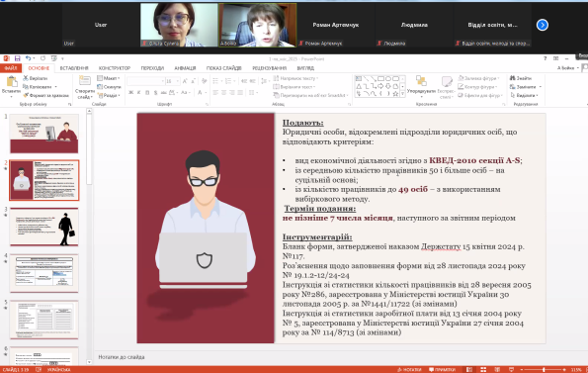This screenshot has width=588, height=373.
Task: Select the star shape in shapes gallery
Action: pos(395,94)
